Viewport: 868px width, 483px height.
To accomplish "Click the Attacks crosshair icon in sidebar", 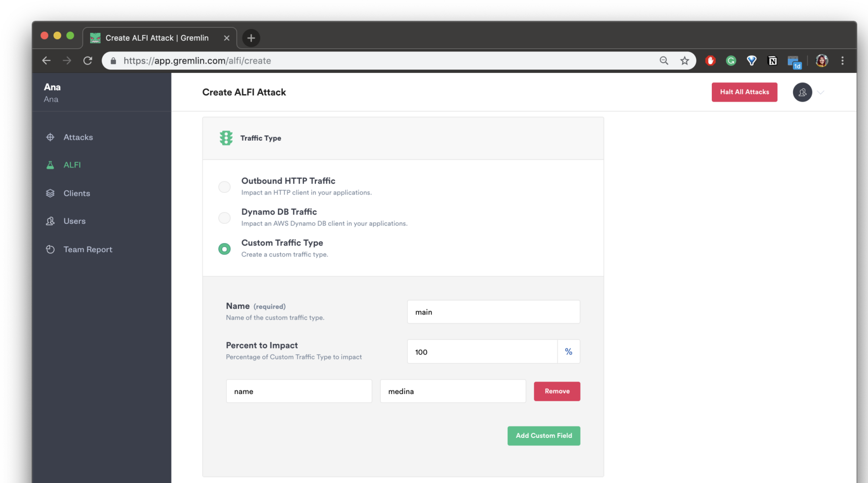I will click(x=50, y=137).
